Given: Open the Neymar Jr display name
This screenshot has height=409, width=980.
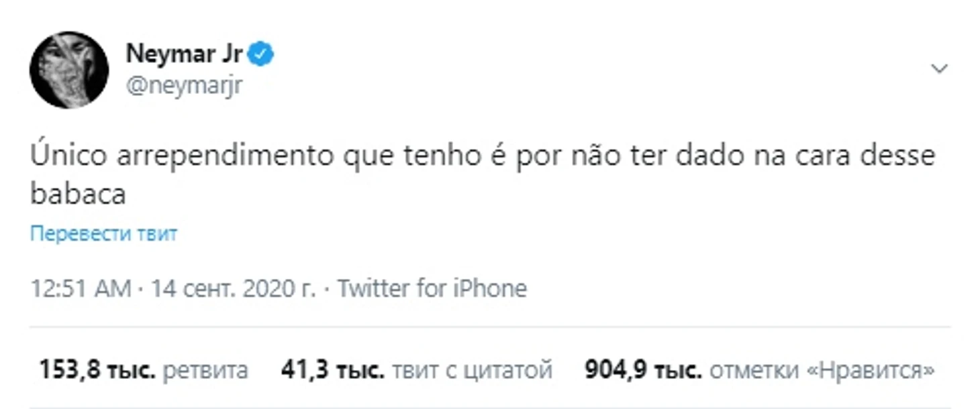Looking at the screenshot, I should (x=185, y=54).
